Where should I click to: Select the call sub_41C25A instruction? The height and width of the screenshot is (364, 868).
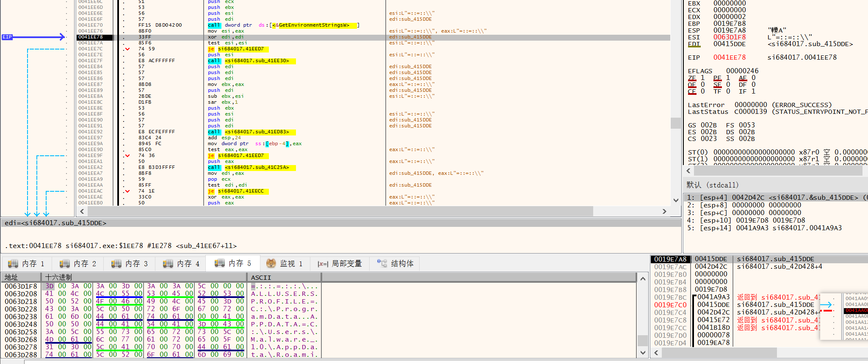coord(373,168)
